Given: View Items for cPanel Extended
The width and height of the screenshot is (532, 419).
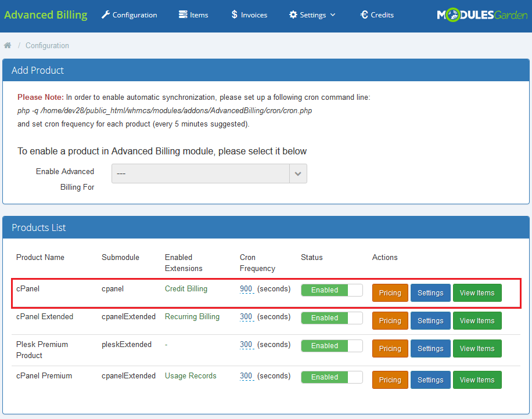Looking at the screenshot, I should (477, 321).
